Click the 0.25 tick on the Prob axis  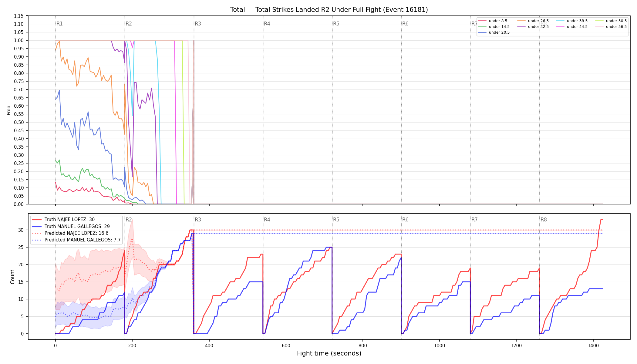19,163
